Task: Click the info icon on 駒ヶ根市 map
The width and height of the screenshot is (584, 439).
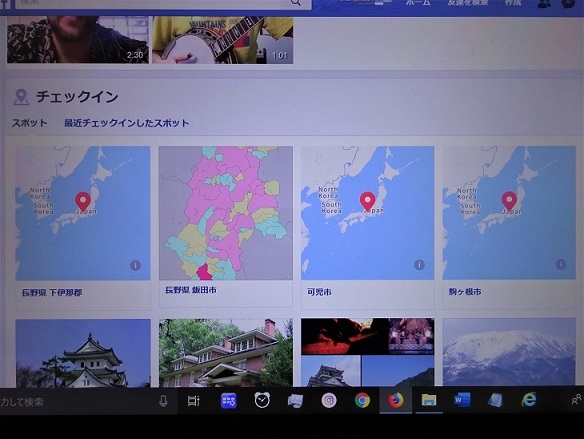Action: point(561,264)
